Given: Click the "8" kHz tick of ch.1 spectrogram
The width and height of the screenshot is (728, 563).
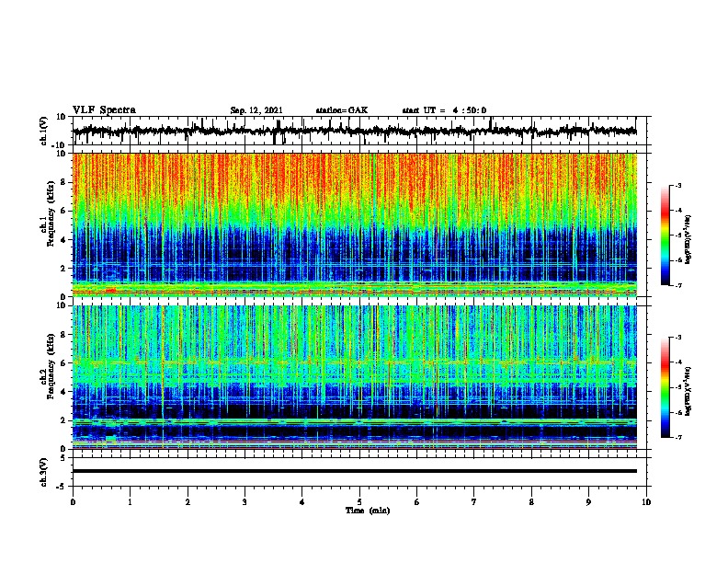Looking at the screenshot, I should [64, 182].
